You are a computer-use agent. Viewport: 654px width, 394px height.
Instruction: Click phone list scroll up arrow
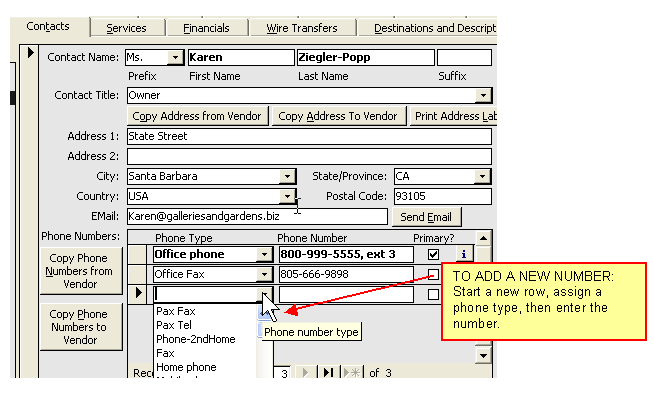[x=483, y=238]
